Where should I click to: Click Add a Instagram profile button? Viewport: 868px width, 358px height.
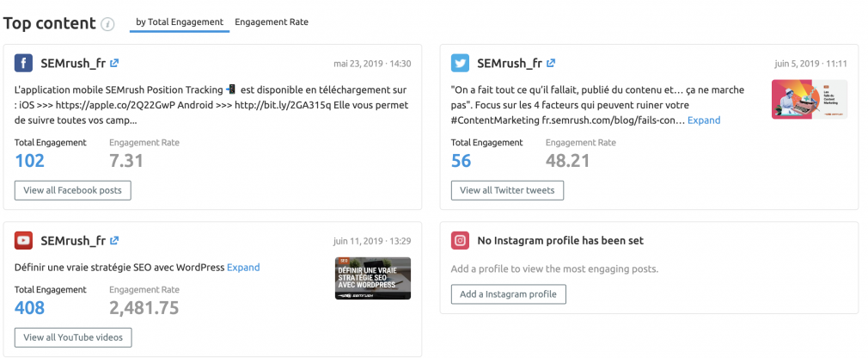coord(508,294)
